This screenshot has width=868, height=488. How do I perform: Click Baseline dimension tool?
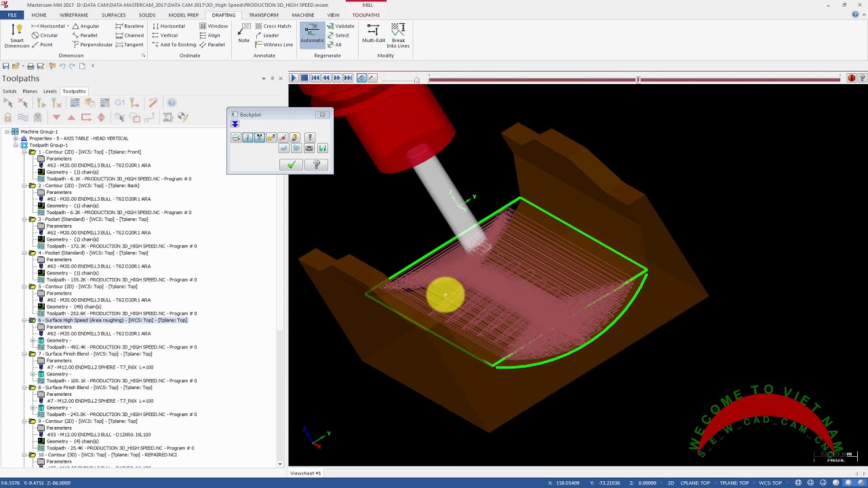130,26
